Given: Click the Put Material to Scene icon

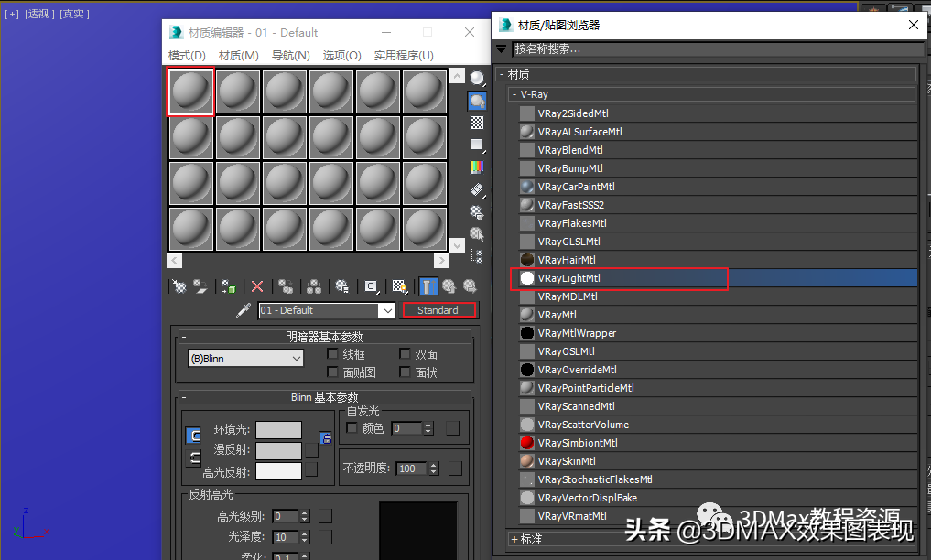Looking at the screenshot, I should point(200,287).
